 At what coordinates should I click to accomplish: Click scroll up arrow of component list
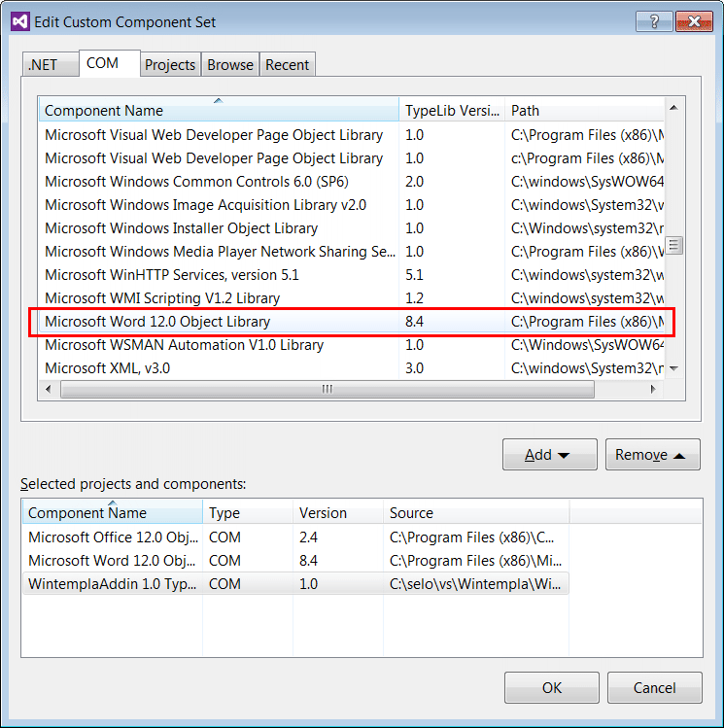673,108
